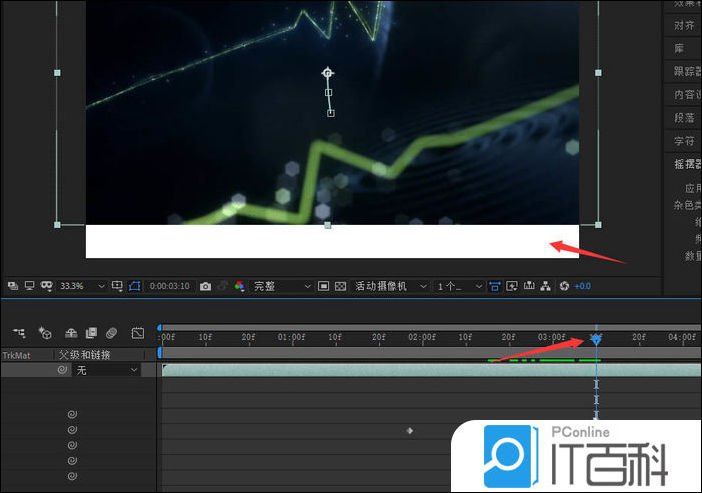Screen dimensions: 702x493
Task: Click the work area start handle
Action: point(159,353)
